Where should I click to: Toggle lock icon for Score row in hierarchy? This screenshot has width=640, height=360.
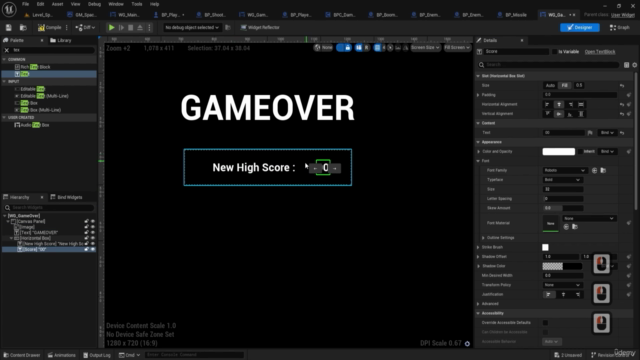87,249
